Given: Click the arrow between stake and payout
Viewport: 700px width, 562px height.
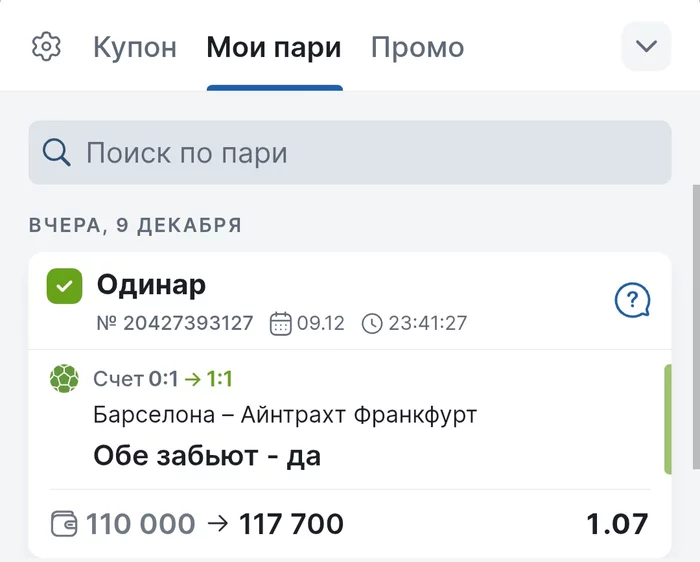Looking at the screenshot, I should coord(217,523).
